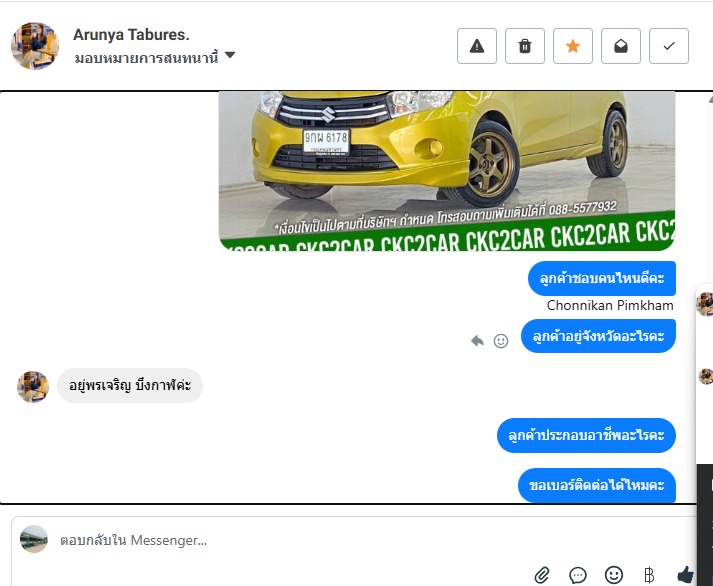
Task: Click sender name Chonnikan Pimkham
Action: 610,306
